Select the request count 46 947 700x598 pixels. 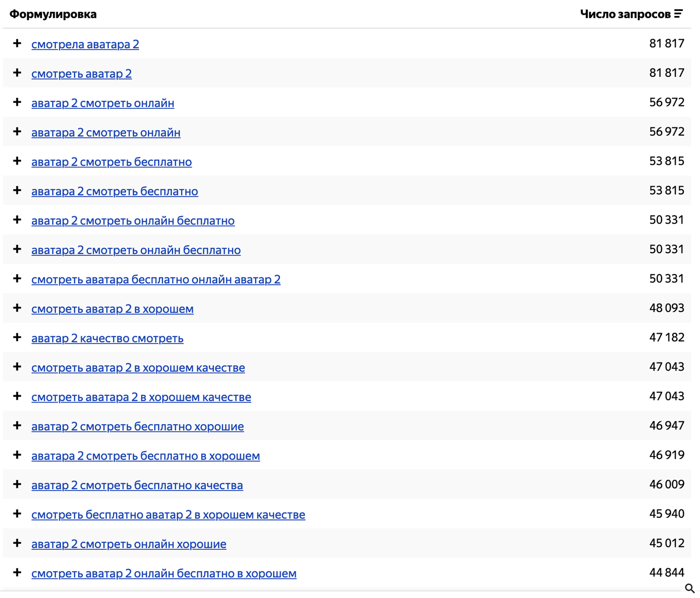[667, 425]
